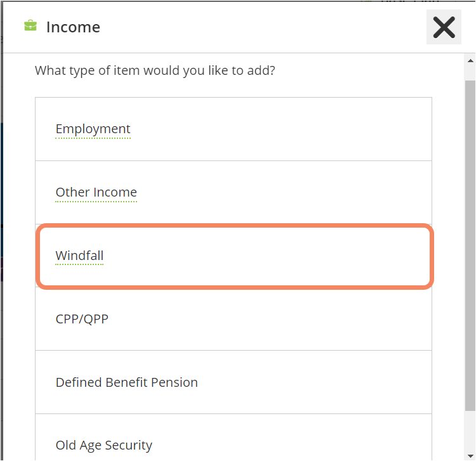Select the highlighted Windfall item
476x461 pixels.
pyautogui.click(x=233, y=256)
